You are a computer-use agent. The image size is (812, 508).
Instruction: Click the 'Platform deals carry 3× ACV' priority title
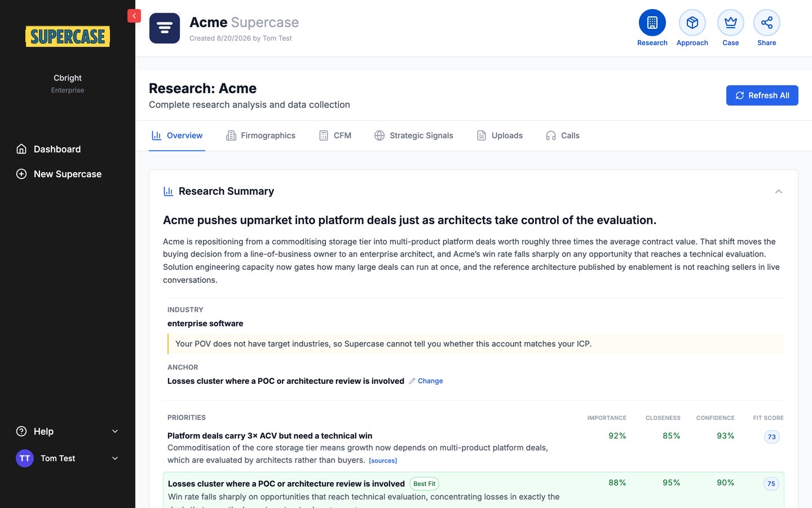click(270, 436)
